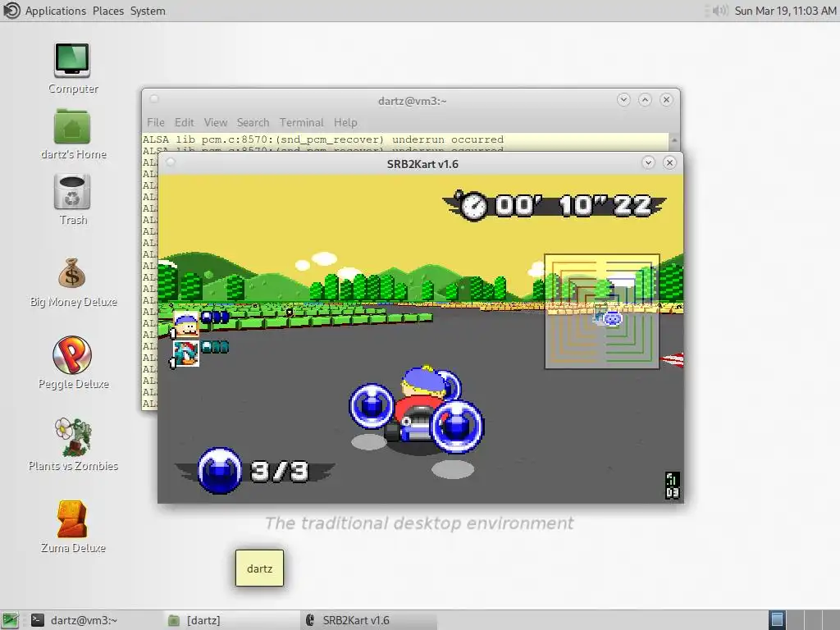Open the Applications menu

pos(55,11)
